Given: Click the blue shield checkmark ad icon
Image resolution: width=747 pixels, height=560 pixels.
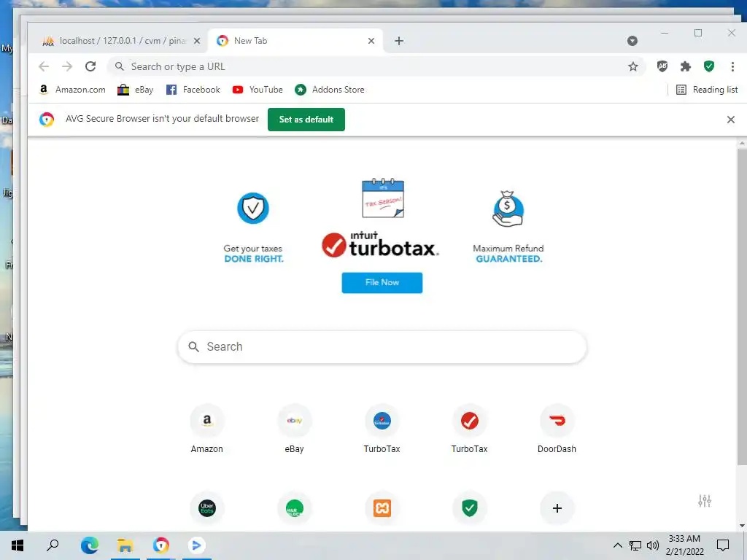Looking at the screenshot, I should click(x=253, y=208).
